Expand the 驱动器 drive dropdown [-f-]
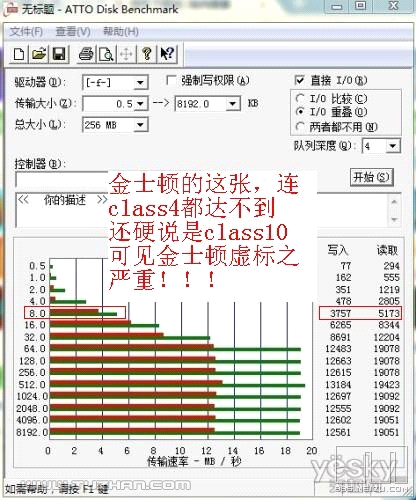 (x=141, y=83)
